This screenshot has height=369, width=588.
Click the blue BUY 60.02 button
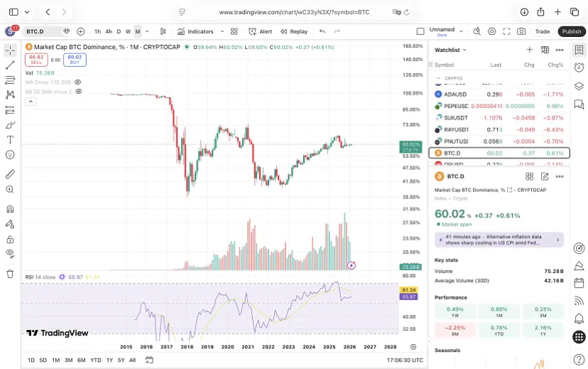75,60
